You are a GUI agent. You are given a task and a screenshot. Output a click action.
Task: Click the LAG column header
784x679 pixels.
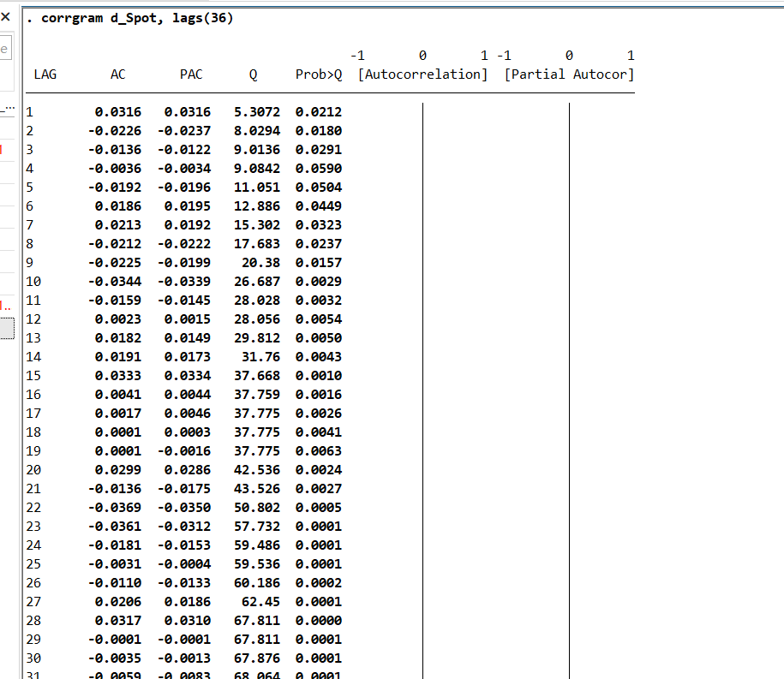coord(45,74)
